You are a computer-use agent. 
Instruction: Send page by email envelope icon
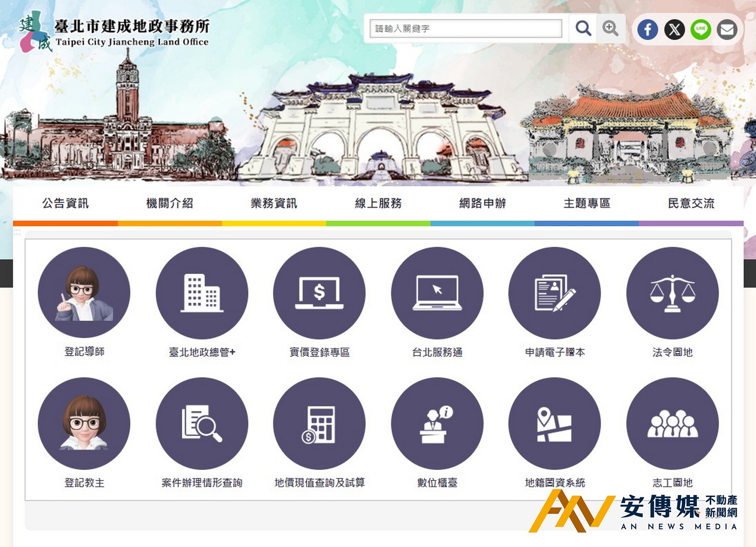pyautogui.click(x=727, y=30)
